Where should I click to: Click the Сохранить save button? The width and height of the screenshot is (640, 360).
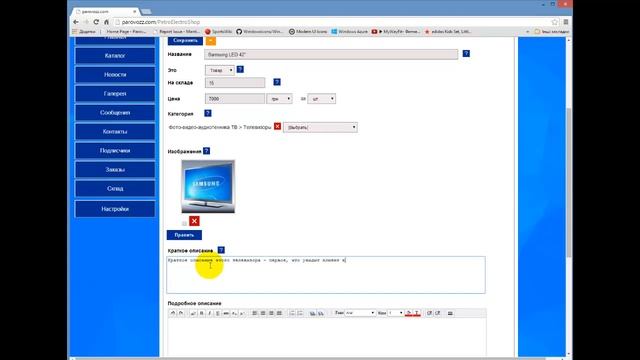[185, 40]
